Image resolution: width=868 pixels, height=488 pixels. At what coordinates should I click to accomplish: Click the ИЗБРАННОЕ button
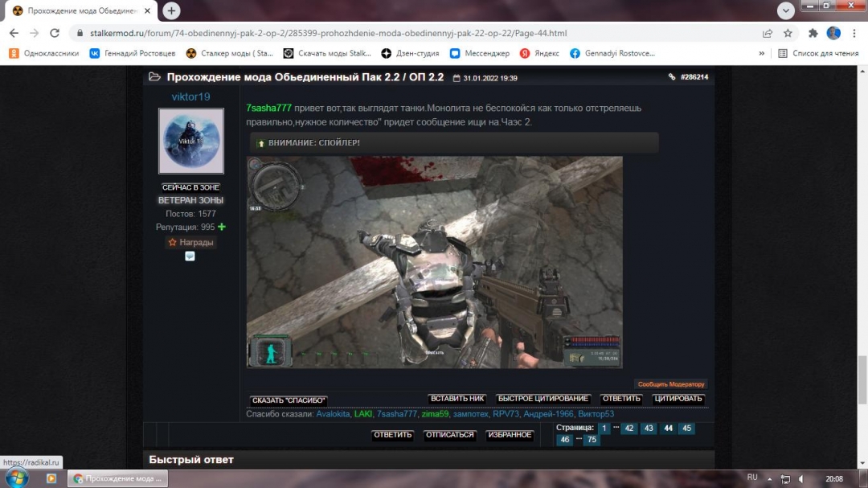coord(510,435)
